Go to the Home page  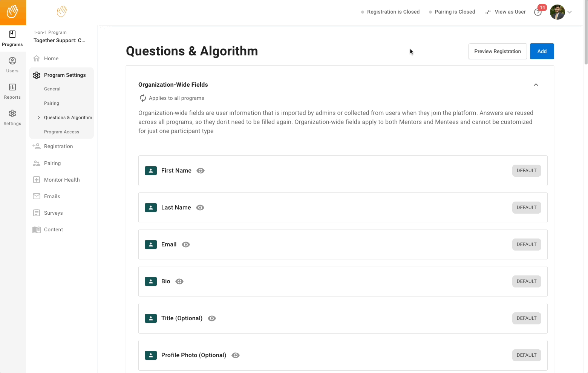pos(51,58)
